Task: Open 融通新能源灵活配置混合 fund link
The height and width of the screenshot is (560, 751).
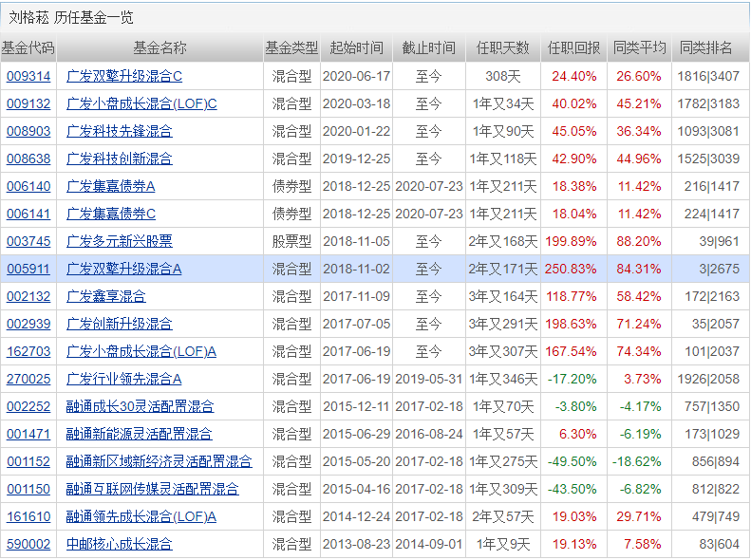Action: coord(139,434)
